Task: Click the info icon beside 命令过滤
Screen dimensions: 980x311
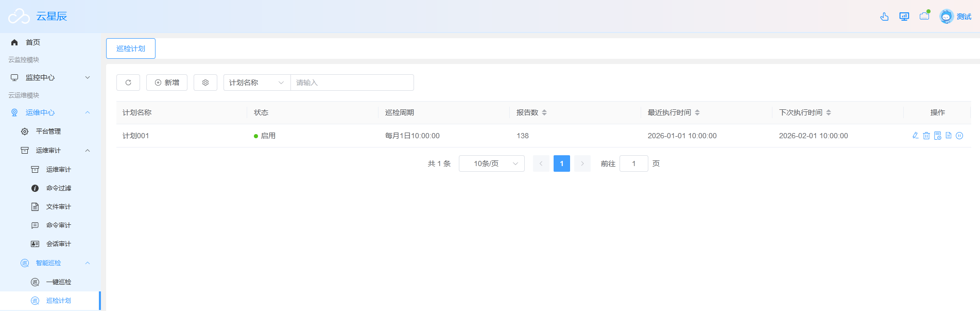Action: tap(35, 188)
